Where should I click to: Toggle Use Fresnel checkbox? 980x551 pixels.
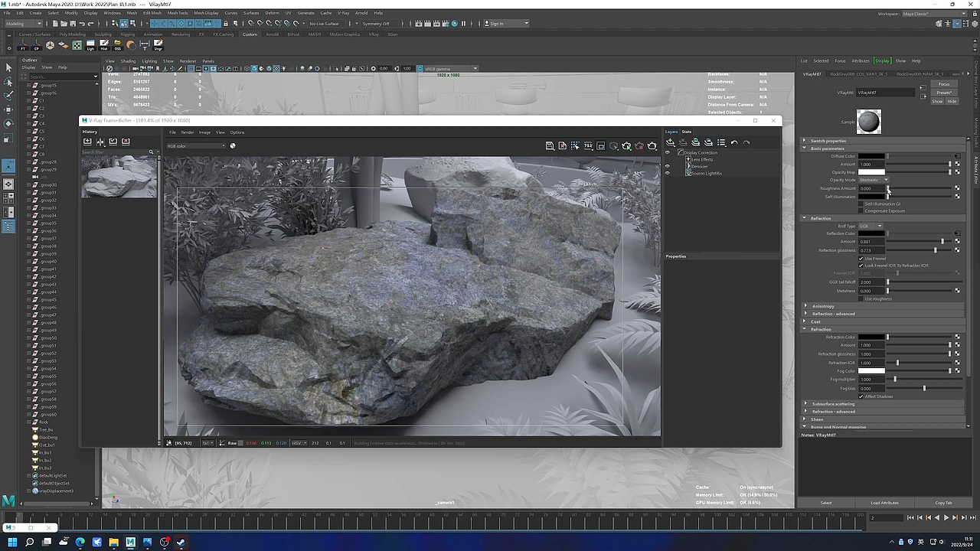click(861, 259)
